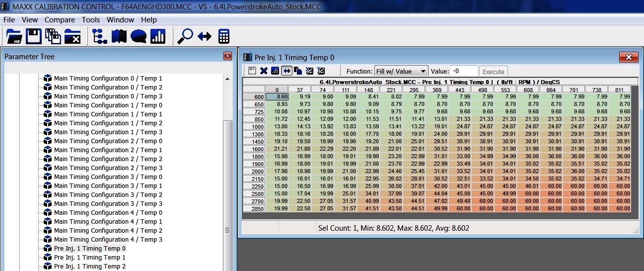The image size is (644, 271).
Task: Click the 811 column header
Action: pyautogui.click(x=620, y=90)
